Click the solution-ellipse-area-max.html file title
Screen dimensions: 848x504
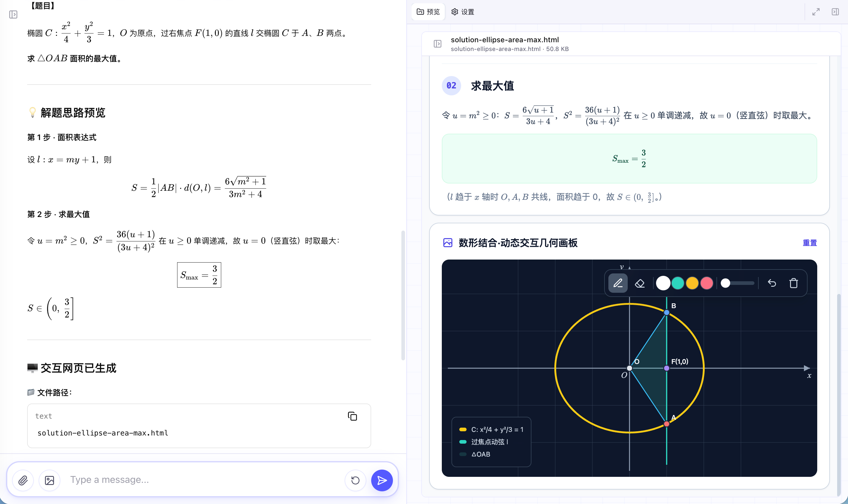pyautogui.click(x=505, y=40)
